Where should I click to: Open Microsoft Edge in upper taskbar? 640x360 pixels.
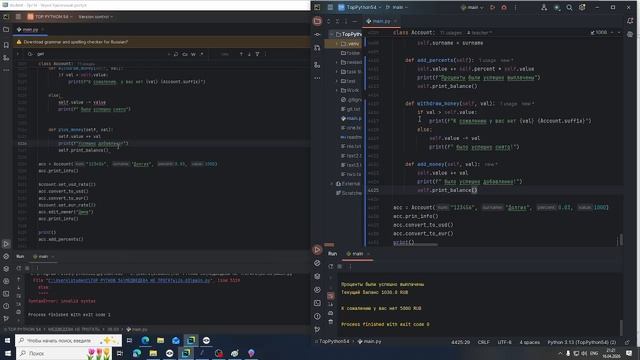click(145, 340)
